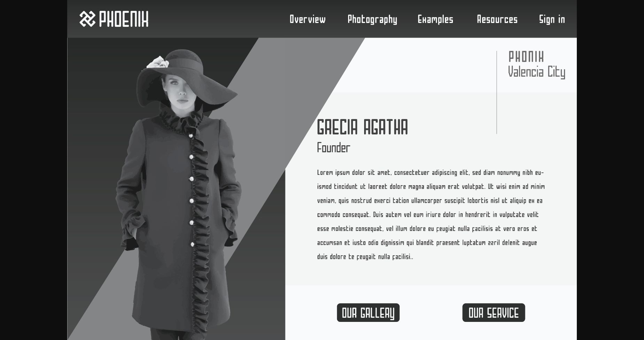Click the PHOENIX brand wordmark

pos(124,19)
